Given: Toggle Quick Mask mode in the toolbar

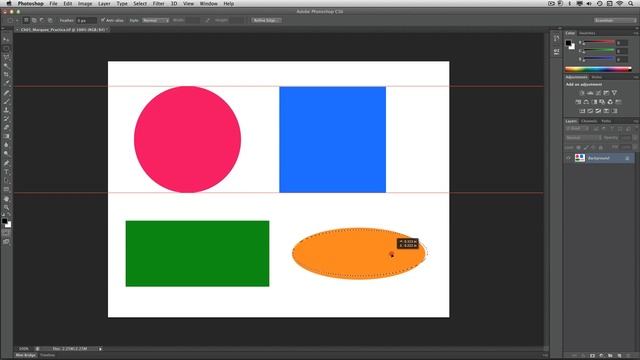Looking at the screenshot, I should pyautogui.click(x=6, y=233).
